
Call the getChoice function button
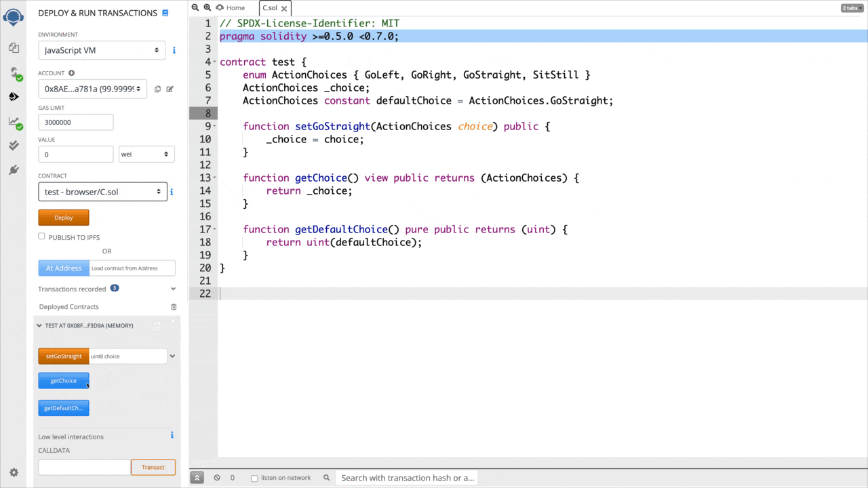click(x=64, y=381)
